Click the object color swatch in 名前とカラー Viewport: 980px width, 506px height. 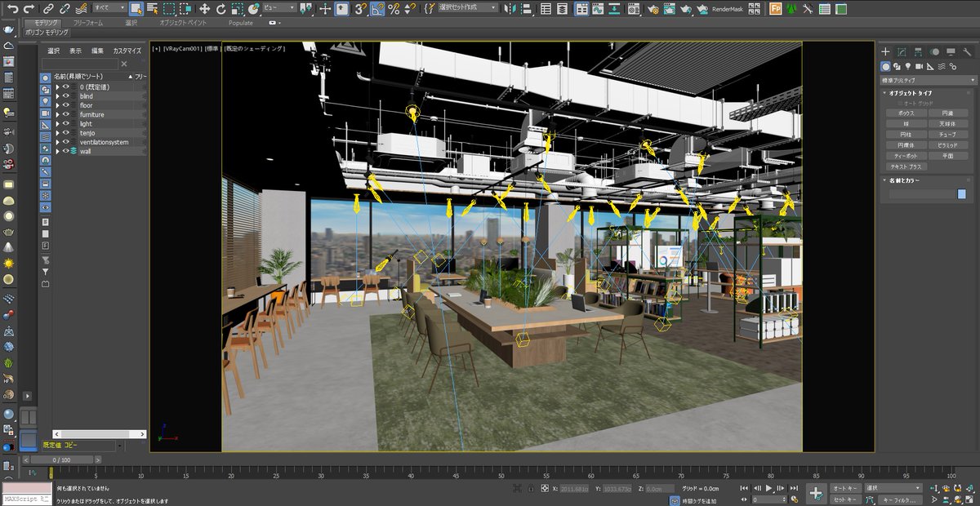[x=961, y=194]
